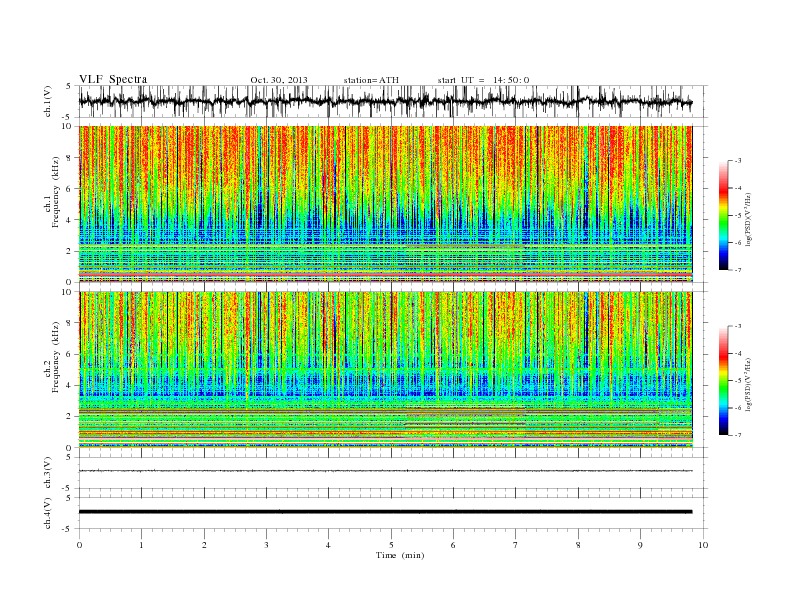Click the "Time (min)" axis title
792x612 pixels.
coord(400,555)
